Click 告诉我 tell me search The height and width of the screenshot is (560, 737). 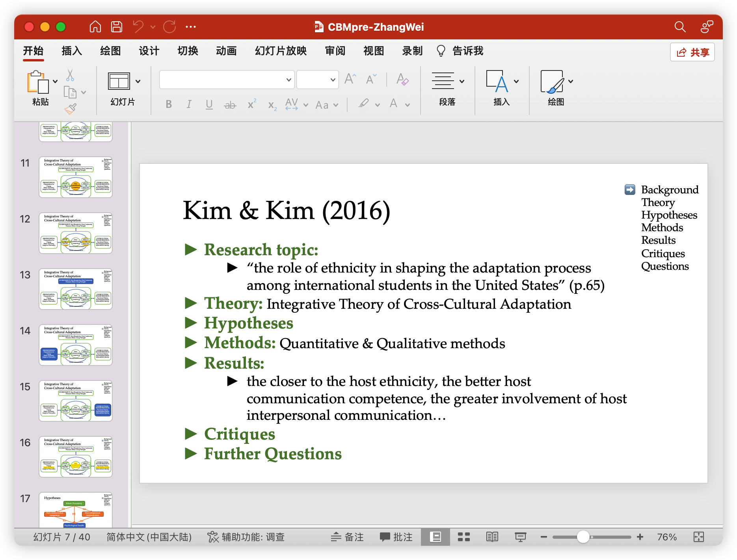click(460, 51)
